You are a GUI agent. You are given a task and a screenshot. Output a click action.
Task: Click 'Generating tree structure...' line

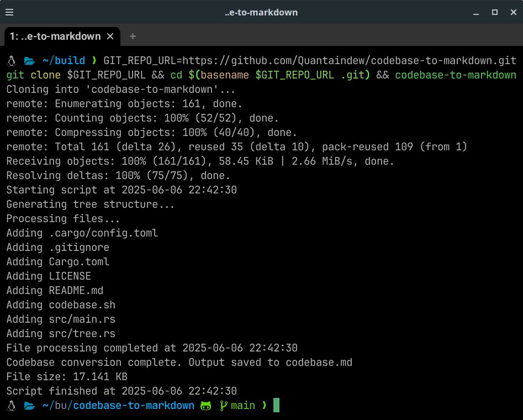(x=90, y=204)
